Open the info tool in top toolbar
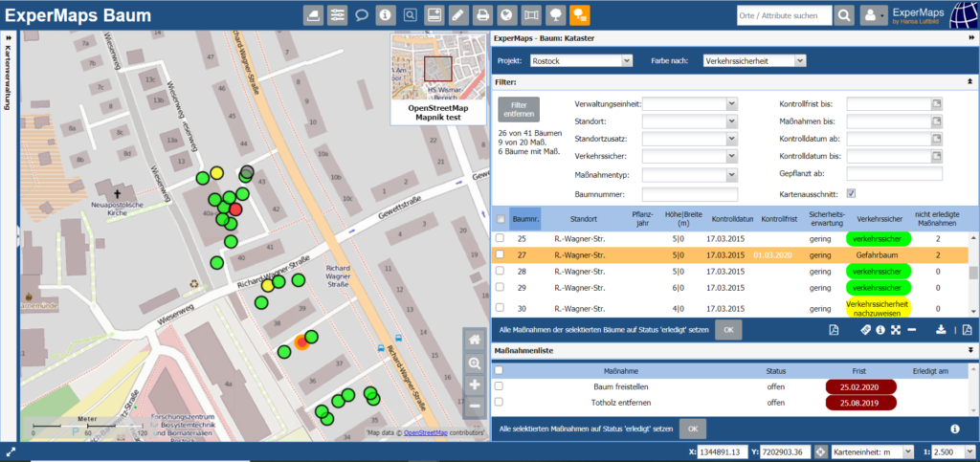This screenshot has width=980, height=462. (386, 15)
